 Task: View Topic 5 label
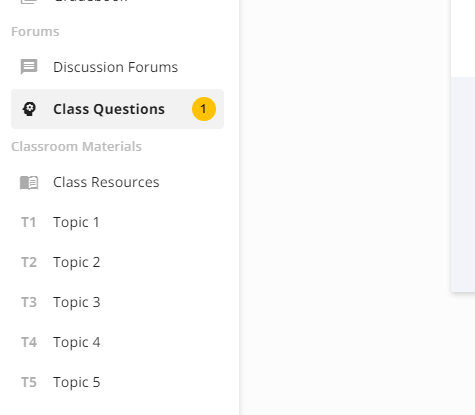click(x=77, y=383)
